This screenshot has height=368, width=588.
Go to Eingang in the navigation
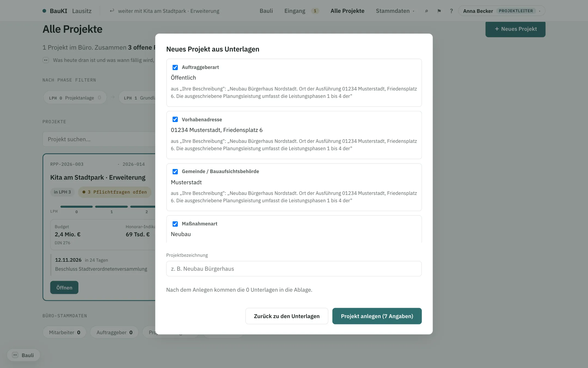click(295, 11)
